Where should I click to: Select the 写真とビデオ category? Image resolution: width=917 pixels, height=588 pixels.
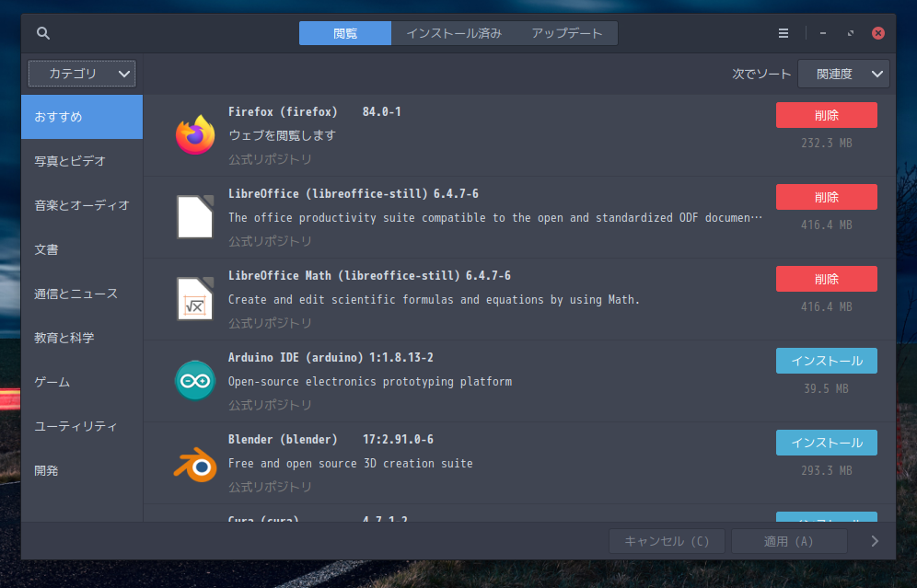(x=82, y=161)
